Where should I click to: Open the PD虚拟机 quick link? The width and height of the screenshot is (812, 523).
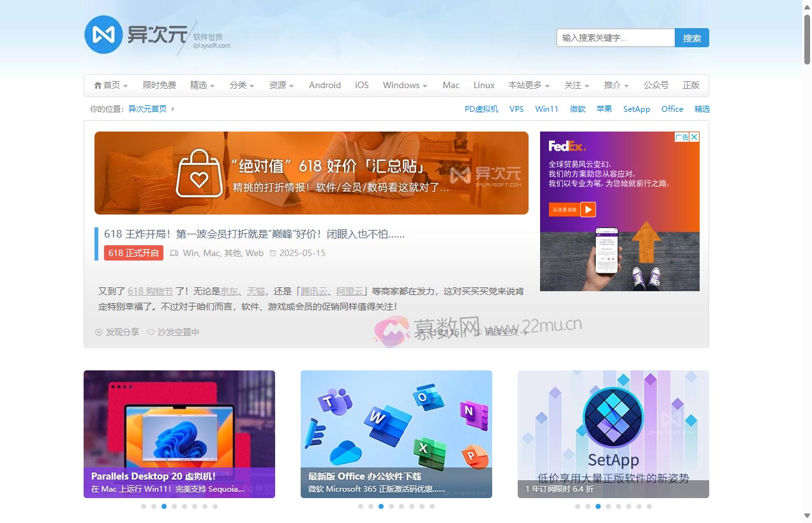pyautogui.click(x=481, y=109)
